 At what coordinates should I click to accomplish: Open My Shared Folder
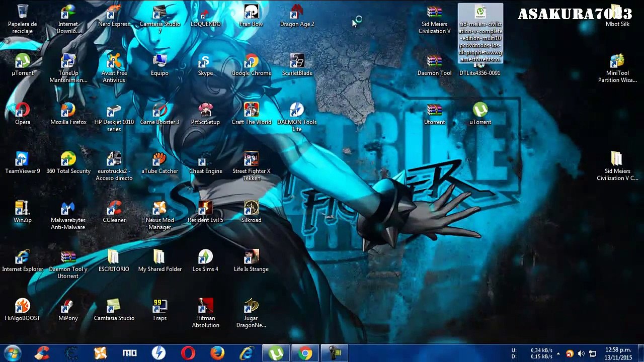click(x=160, y=261)
